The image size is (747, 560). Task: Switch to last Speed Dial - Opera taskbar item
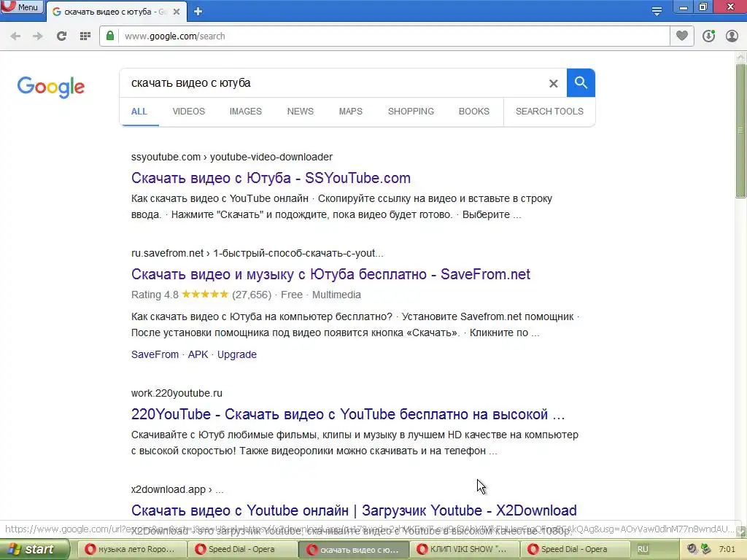coord(573,549)
